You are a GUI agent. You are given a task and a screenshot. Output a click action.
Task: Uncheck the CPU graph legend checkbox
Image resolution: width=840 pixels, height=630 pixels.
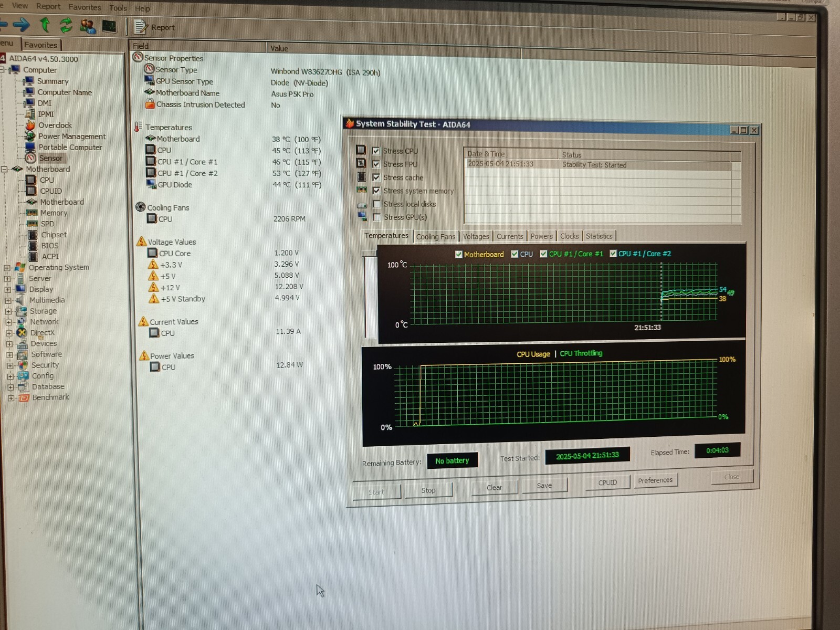tap(514, 254)
